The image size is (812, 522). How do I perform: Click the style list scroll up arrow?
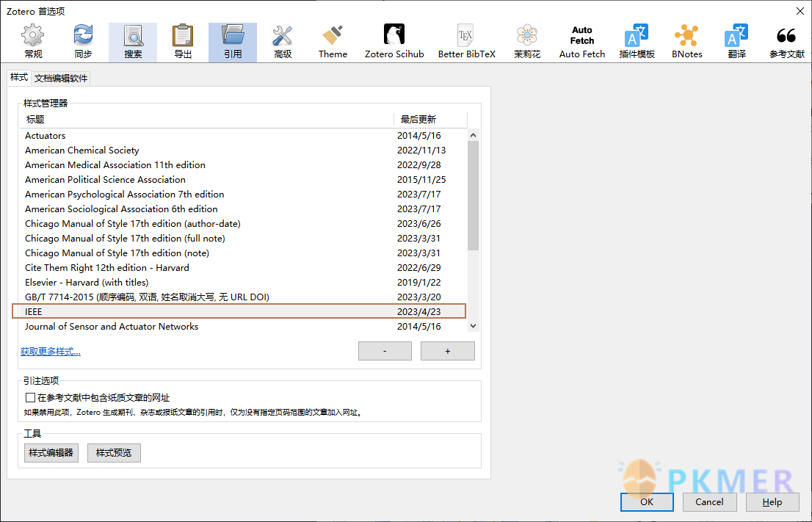tap(473, 135)
